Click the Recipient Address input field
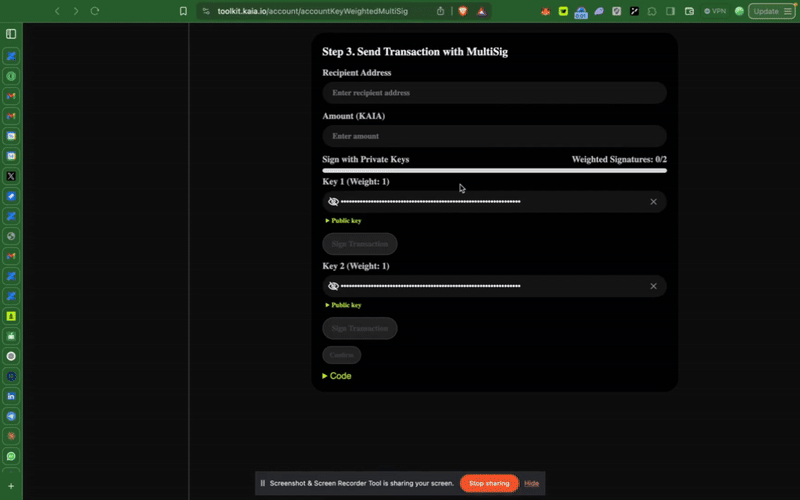Image resolution: width=800 pixels, height=500 pixels. pos(494,93)
